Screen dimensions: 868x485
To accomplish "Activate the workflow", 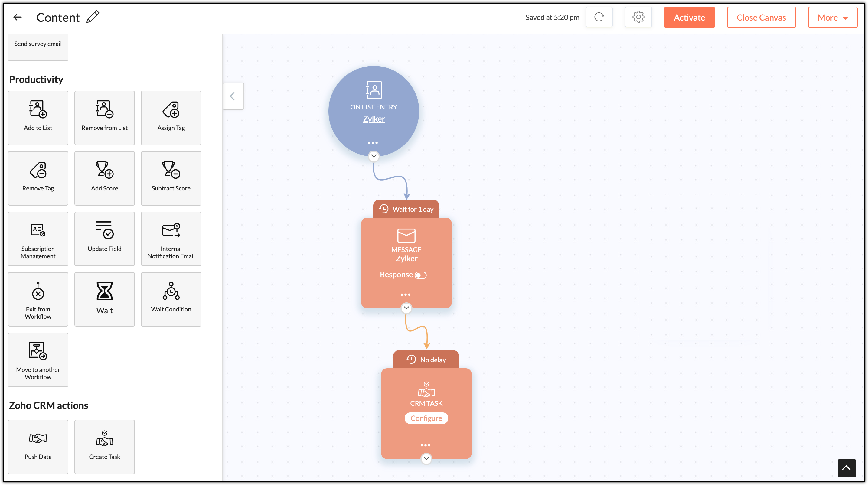I will pyautogui.click(x=689, y=17).
